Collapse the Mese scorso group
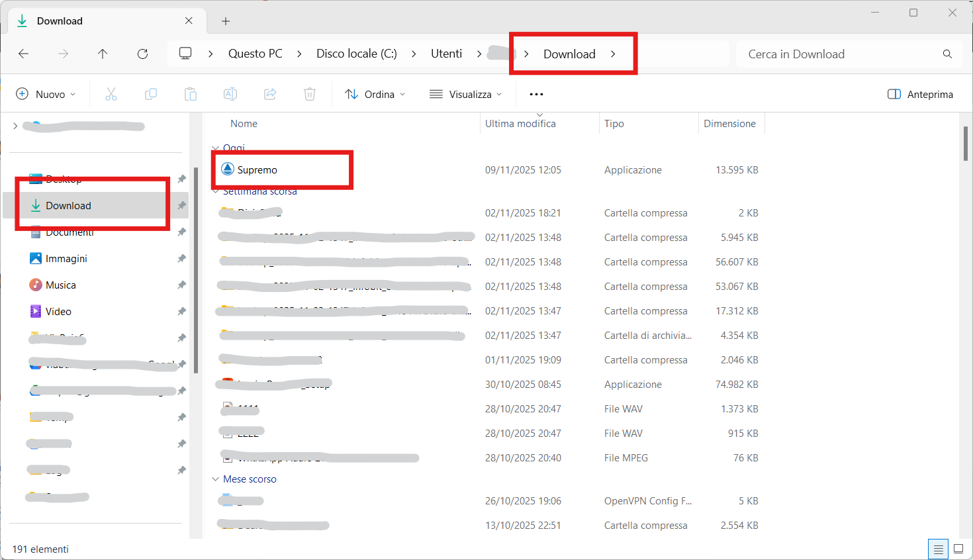Image resolution: width=973 pixels, height=560 pixels. click(x=215, y=479)
